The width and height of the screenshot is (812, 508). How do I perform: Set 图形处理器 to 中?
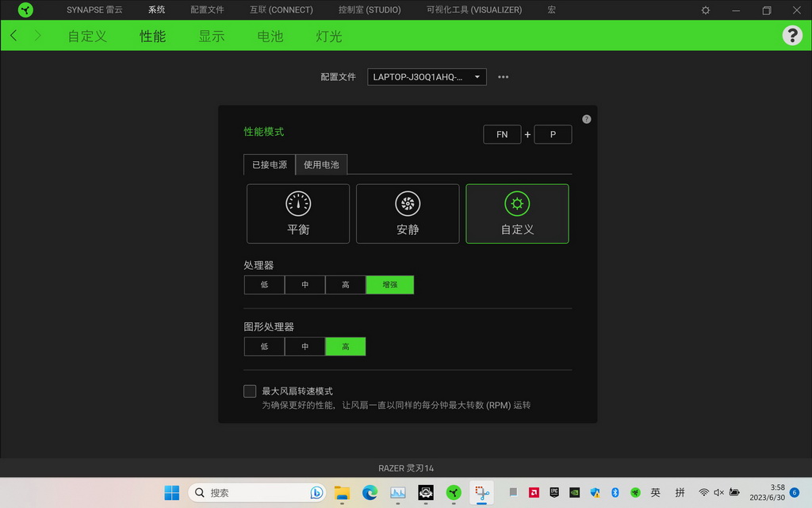[x=305, y=346]
